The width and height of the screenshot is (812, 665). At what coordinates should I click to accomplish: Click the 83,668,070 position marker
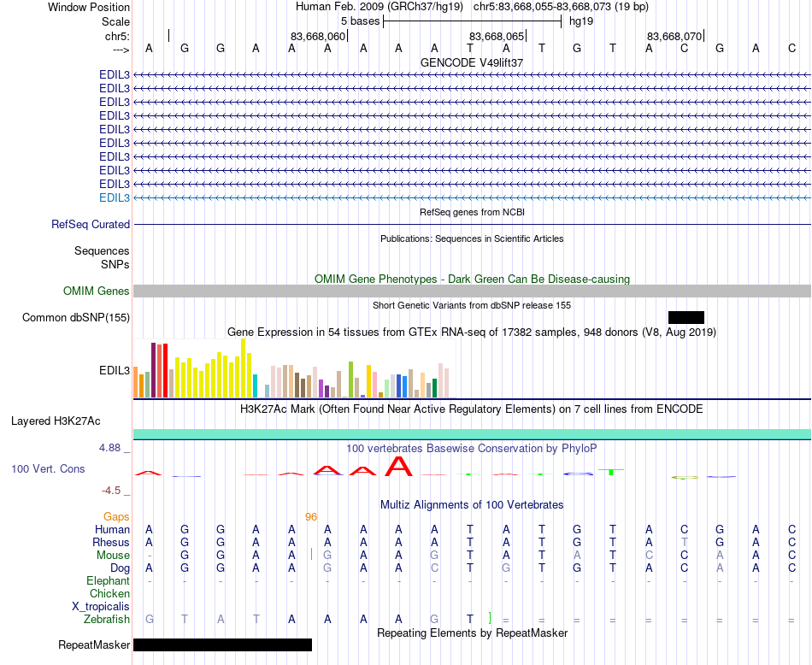click(674, 36)
